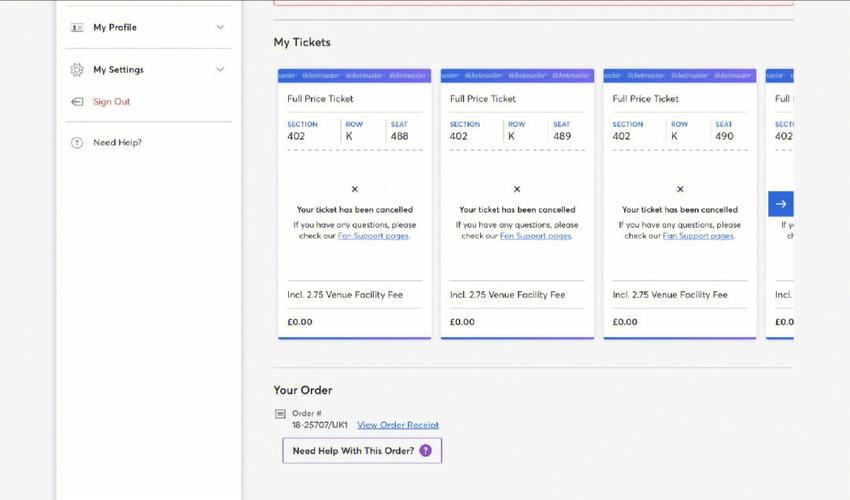This screenshot has height=500, width=850.
Task: Open Fan Support pages link on seat 490
Action: [x=698, y=236]
